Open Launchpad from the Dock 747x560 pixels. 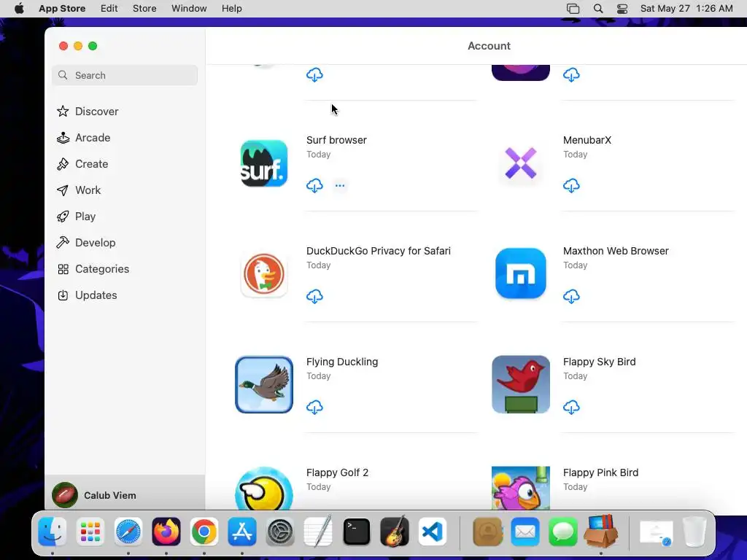(x=90, y=532)
